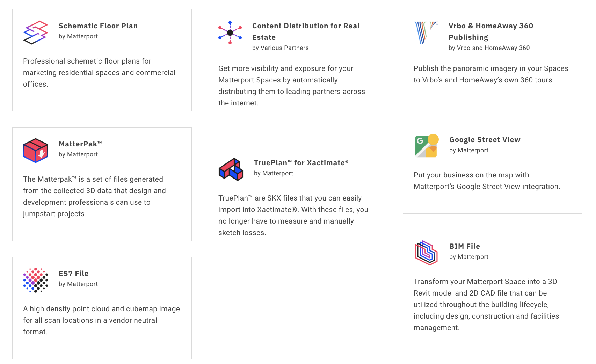Image resolution: width=596 pixels, height=364 pixels.
Task: Click the E57 File dotted point-cloud icon
Action: tap(36, 280)
